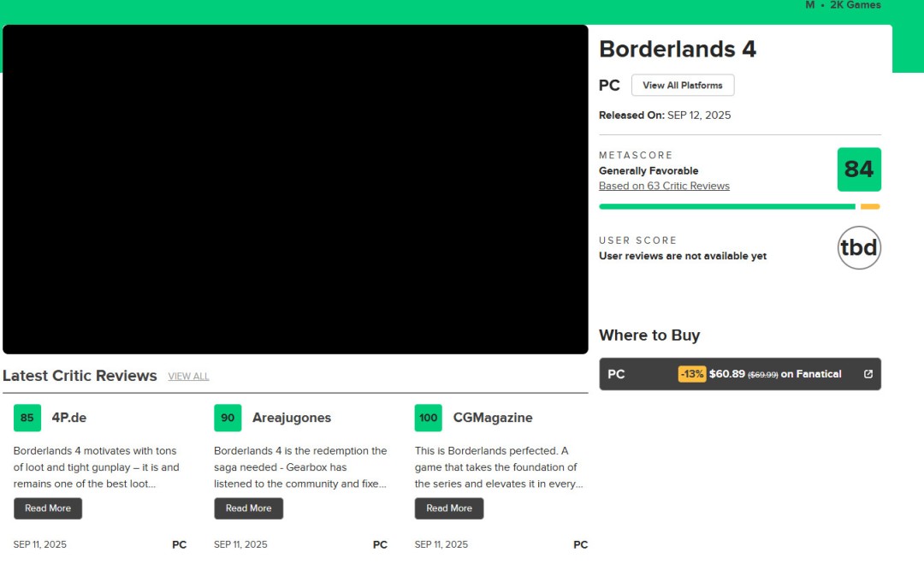Click the 90 score badge for Areajugones

pos(228,418)
